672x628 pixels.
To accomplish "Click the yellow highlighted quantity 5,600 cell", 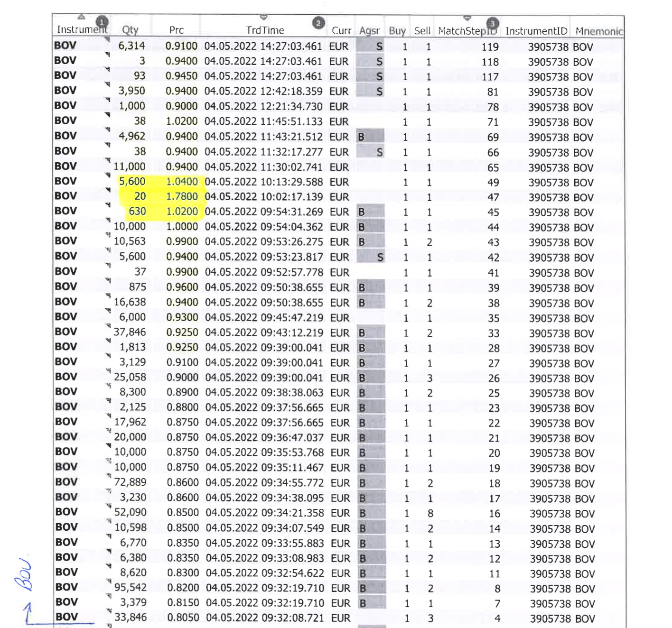I will point(132,181).
